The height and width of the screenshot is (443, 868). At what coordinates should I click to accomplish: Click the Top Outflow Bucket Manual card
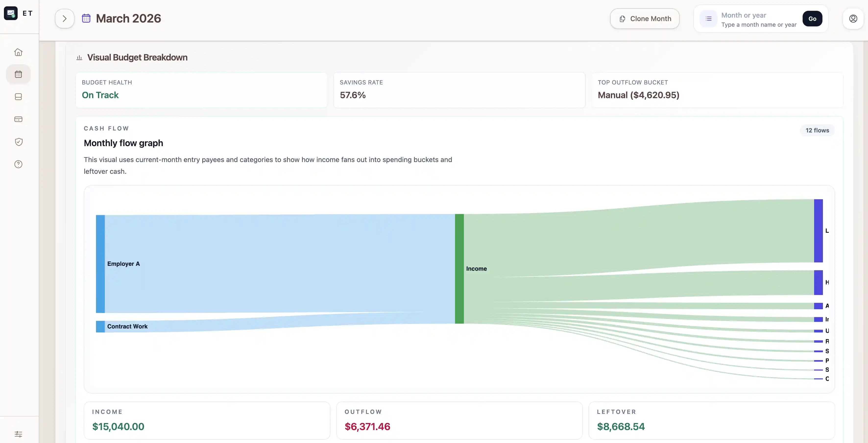pos(717,90)
